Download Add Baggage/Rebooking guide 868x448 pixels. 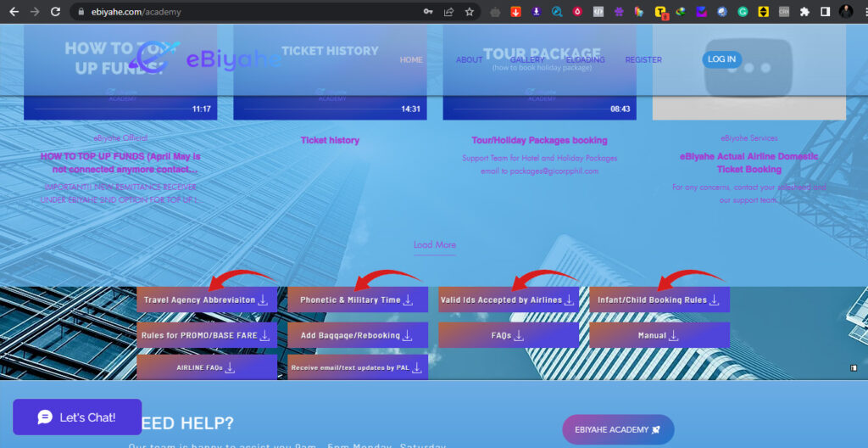[x=358, y=335]
